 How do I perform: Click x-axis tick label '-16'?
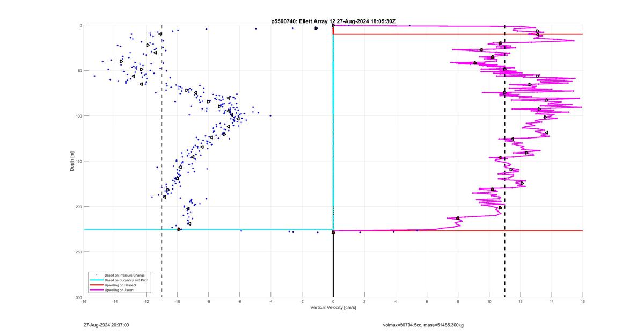pos(84,301)
